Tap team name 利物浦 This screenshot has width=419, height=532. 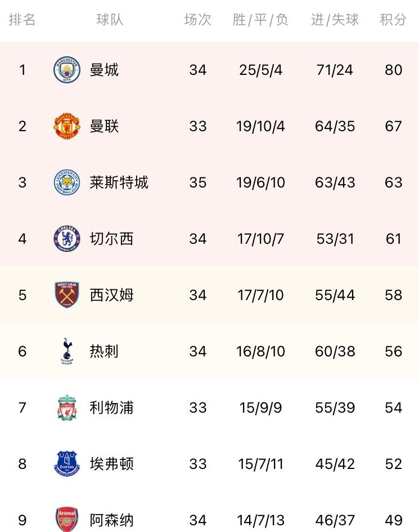pyautogui.click(x=111, y=408)
